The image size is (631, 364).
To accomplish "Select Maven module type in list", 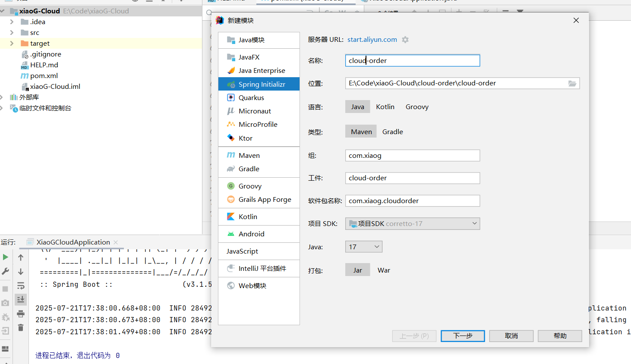I will pyautogui.click(x=259, y=155).
